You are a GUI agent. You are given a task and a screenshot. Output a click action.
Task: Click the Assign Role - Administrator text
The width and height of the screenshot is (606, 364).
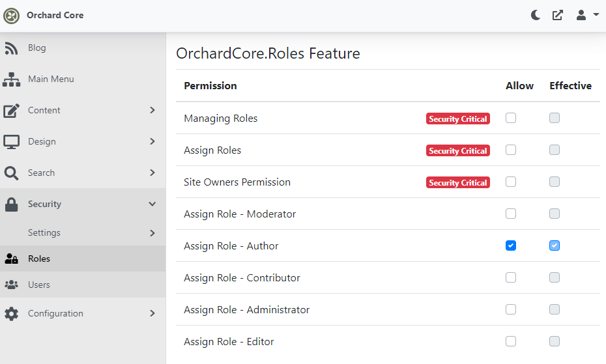pyautogui.click(x=246, y=309)
